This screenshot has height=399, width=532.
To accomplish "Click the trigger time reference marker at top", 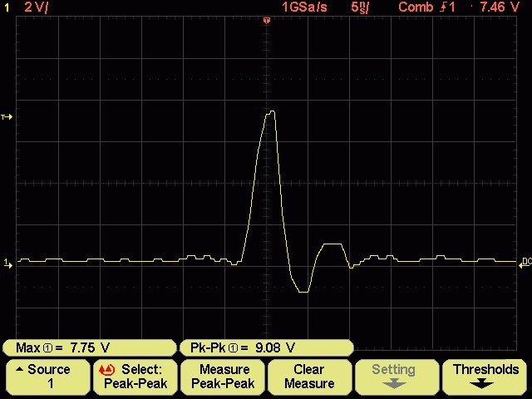I will 267,21.
